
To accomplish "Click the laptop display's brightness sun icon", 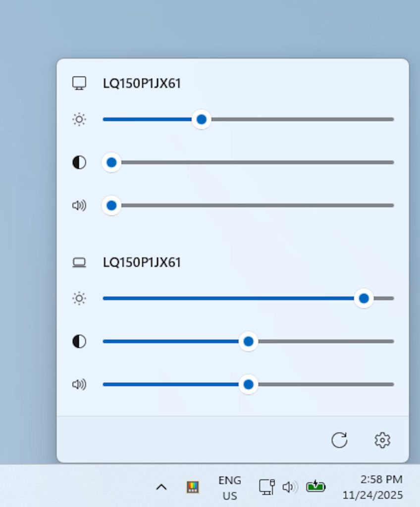I will (79, 299).
